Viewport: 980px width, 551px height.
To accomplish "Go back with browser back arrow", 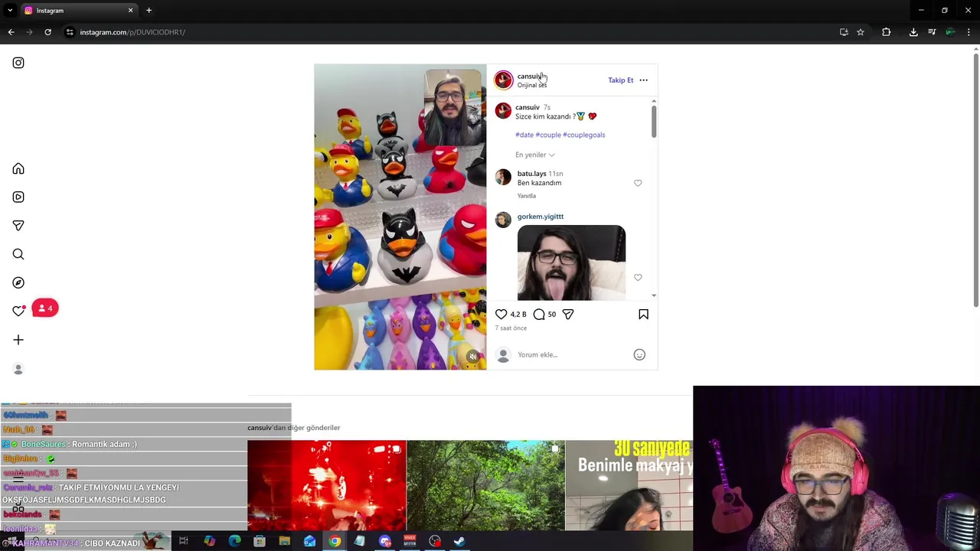I will click(11, 32).
